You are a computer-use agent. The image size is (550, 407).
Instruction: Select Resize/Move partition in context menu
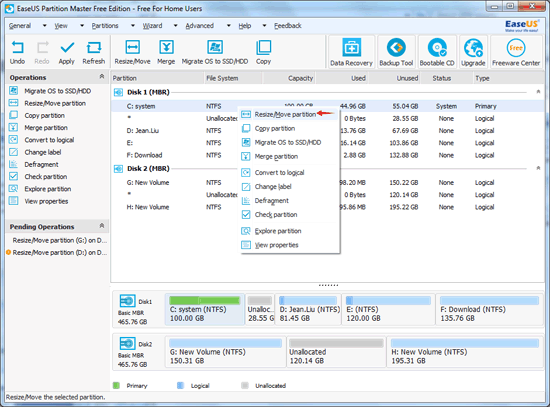(x=289, y=114)
